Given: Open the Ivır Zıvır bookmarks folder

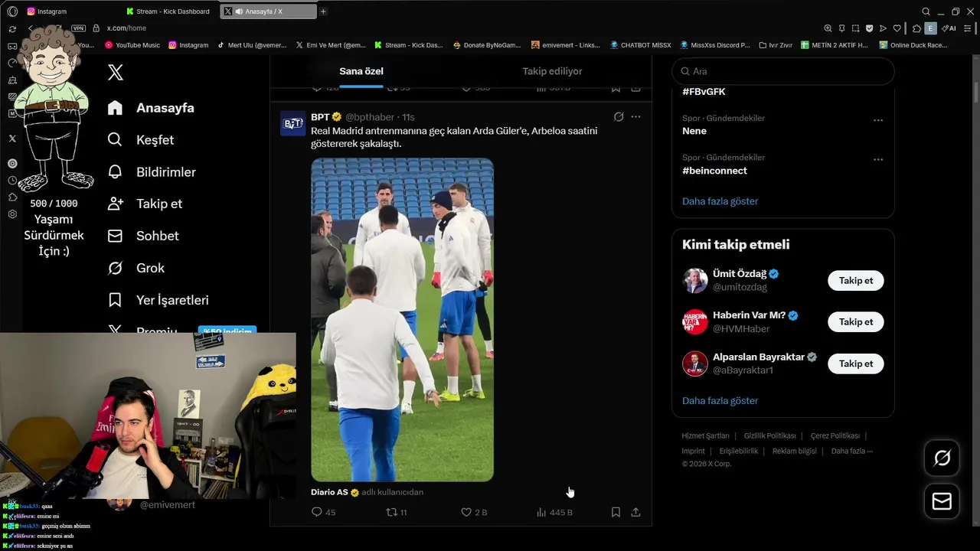Looking at the screenshot, I should (x=775, y=45).
